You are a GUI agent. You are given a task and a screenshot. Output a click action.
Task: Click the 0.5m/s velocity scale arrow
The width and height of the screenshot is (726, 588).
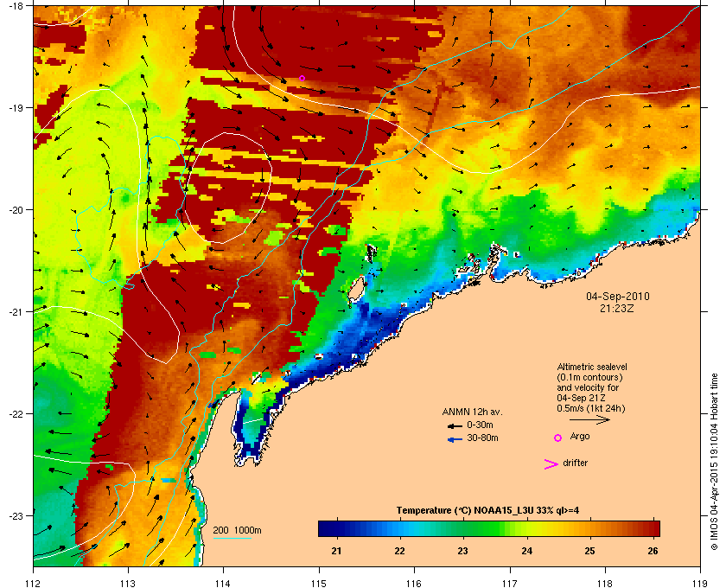click(589, 419)
